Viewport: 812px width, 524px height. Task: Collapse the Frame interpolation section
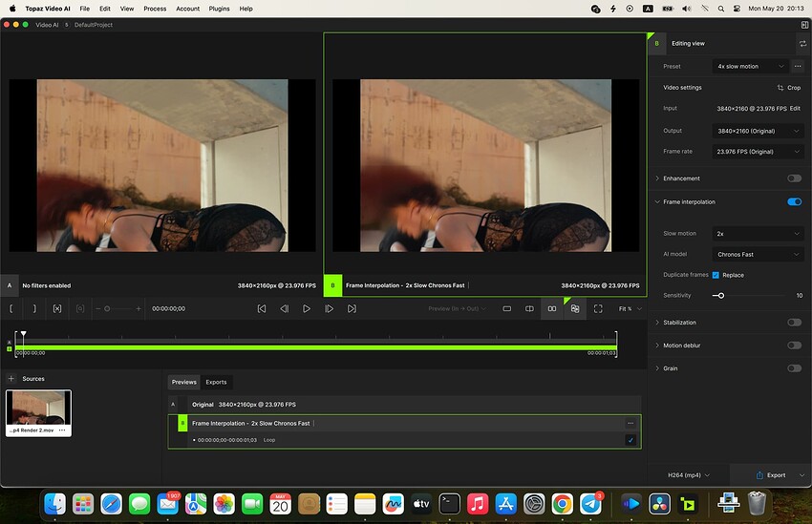(x=657, y=201)
